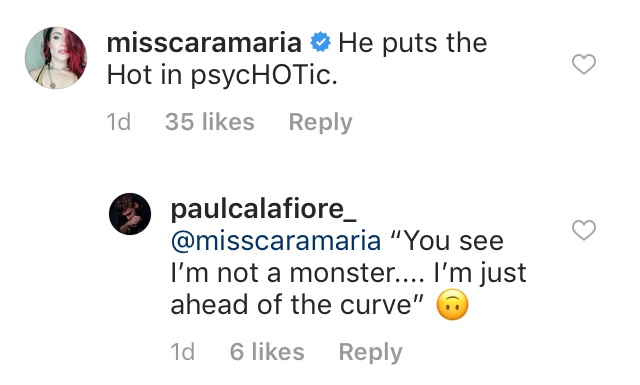Image resolution: width=640 pixels, height=385 pixels.
Task: Click the 1d timestamp under paulcalafiore_'s reply
Action: (182, 352)
